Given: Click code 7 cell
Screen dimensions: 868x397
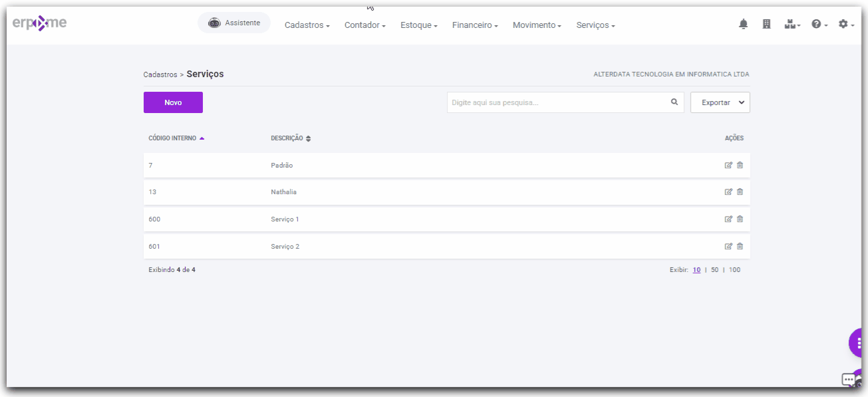Looking at the screenshot, I should click(x=150, y=165).
